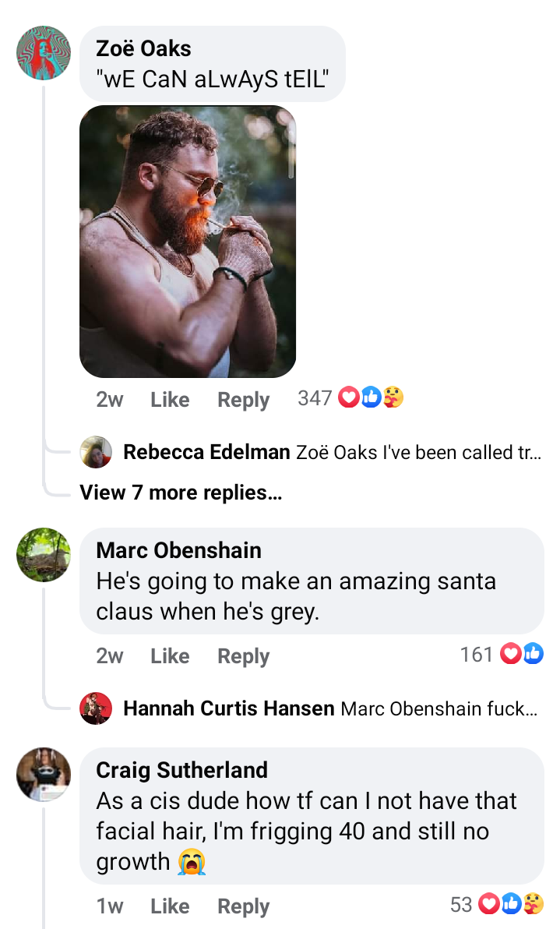Click Rebecca Edelman's small reply avatar
This screenshot has width=560, height=929.
[96, 452]
